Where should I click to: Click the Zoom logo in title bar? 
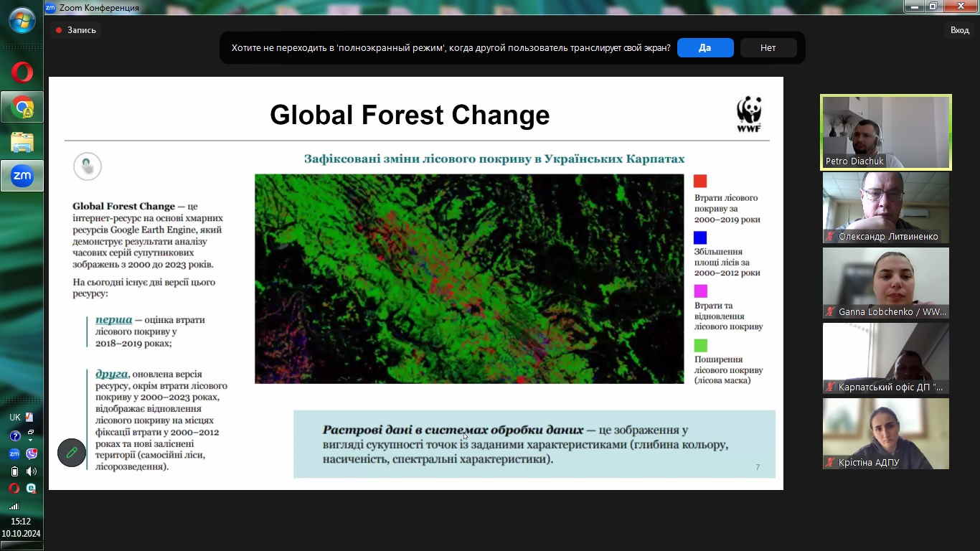tap(50, 7)
